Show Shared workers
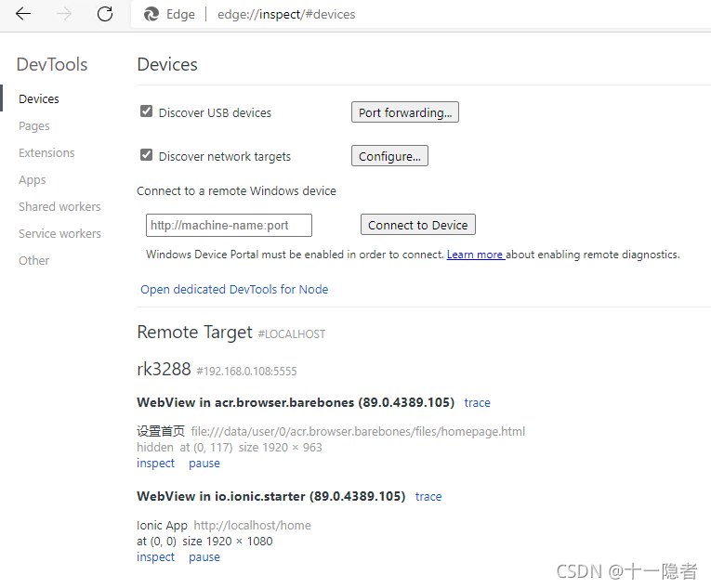 pos(59,207)
